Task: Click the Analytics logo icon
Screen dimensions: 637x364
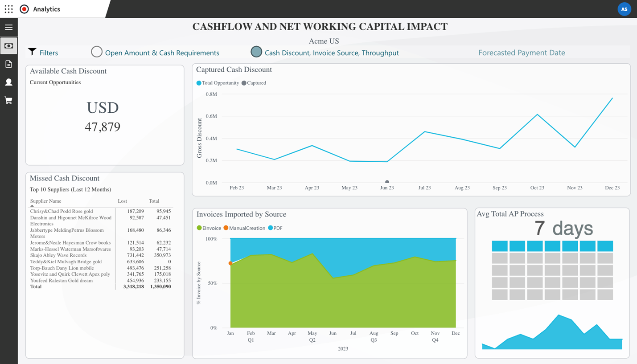Action: click(x=24, y=8)
